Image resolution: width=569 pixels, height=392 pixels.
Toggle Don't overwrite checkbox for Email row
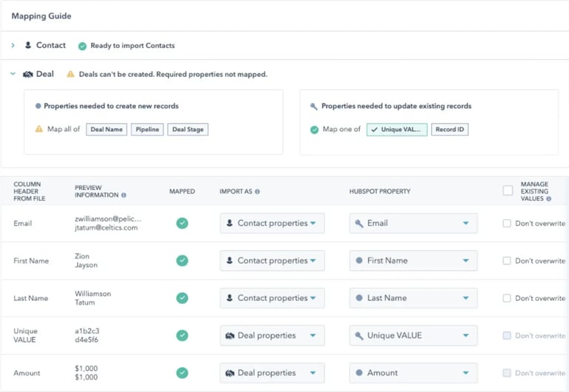point(507,223)
